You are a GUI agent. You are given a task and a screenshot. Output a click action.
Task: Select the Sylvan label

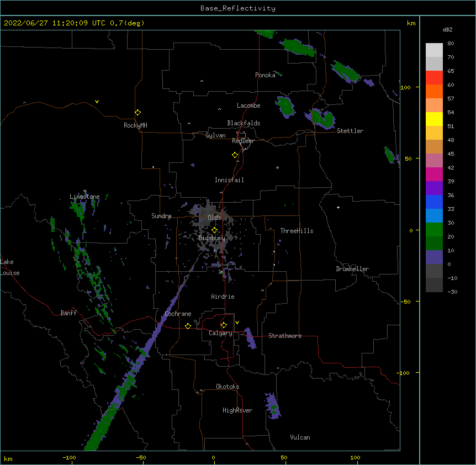(215, 135)
